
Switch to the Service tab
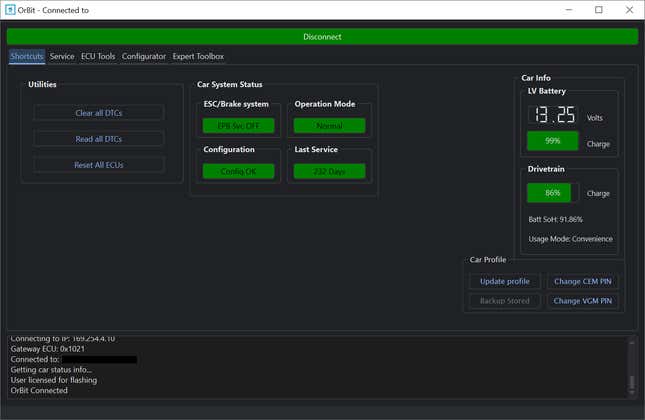pyautogui.click(x=62, y=57)
